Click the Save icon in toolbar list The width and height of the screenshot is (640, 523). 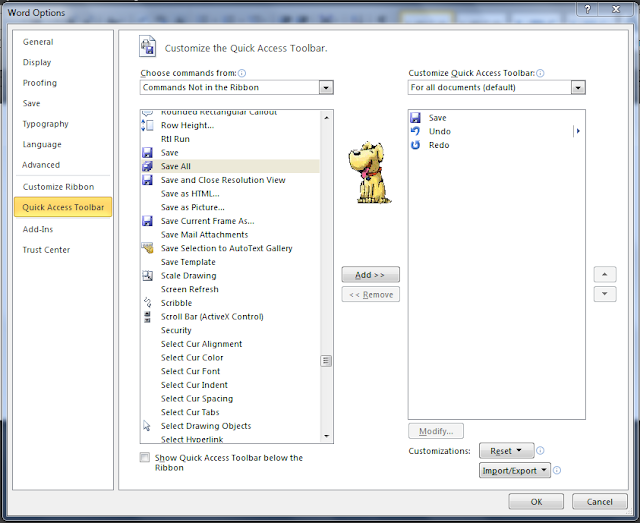tap(415, 118)
